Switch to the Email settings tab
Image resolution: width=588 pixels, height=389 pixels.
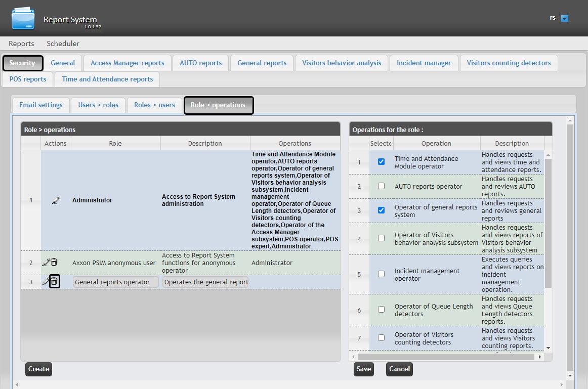40,105
